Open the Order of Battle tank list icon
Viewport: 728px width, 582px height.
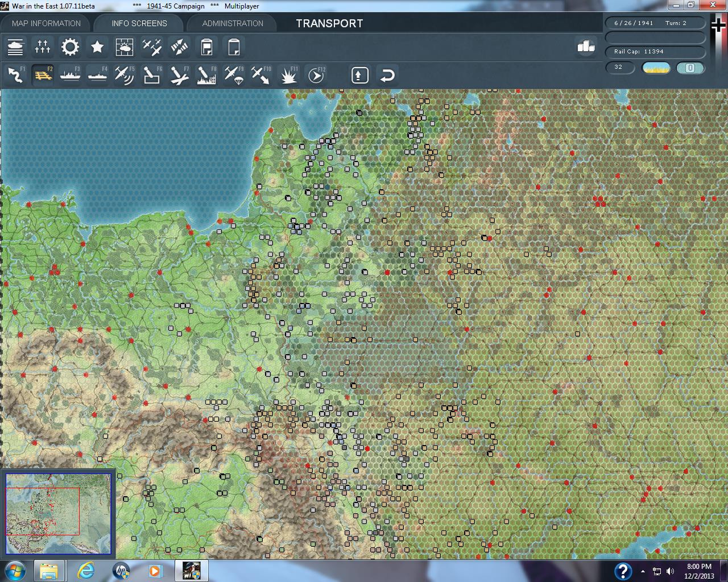point(15,47)
